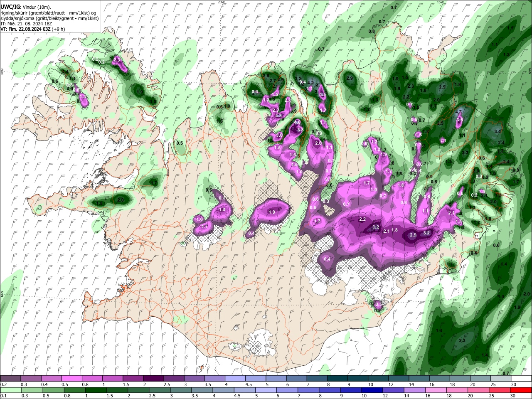Click the '3.6' value in the eastern rain area
The image size is (532, 399).
click(x=460, y=120)
